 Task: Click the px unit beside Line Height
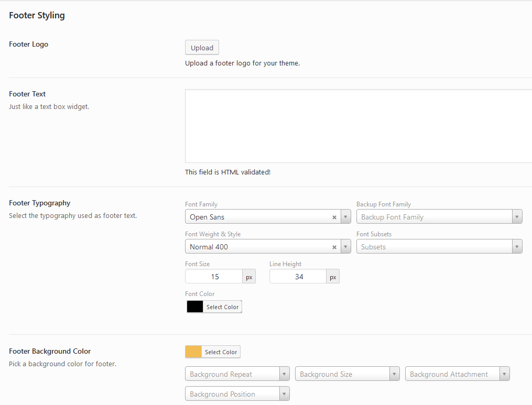333,277
